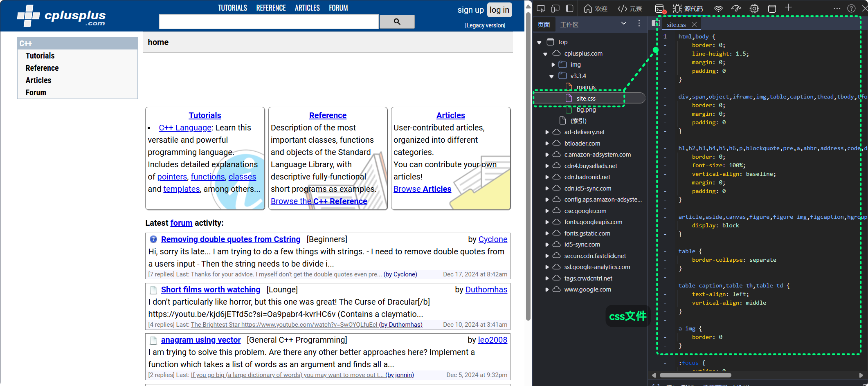This screenshot has width=868, height=386.
Task: Open the 欢迎 welcome tab
Action: 595,9
